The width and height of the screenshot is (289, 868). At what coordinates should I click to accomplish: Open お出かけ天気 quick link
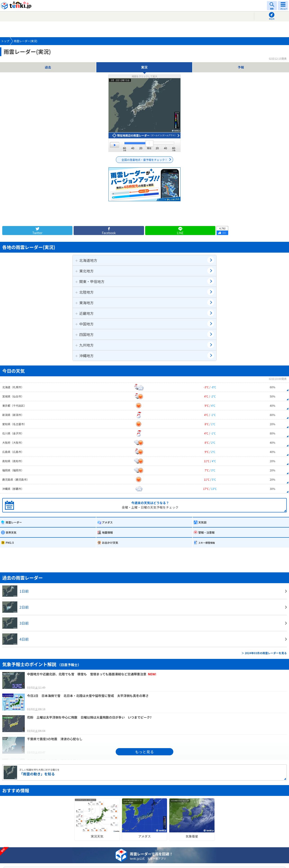click(144, 543)
